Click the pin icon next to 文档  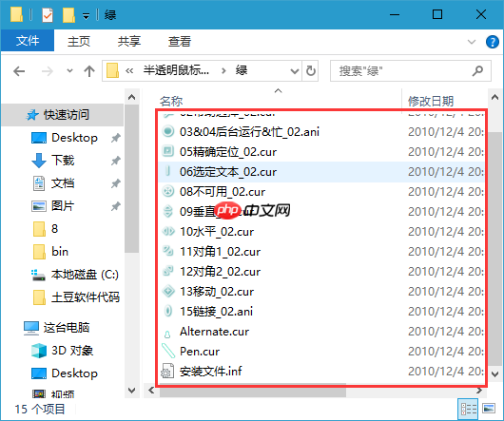tap(116, 183)
